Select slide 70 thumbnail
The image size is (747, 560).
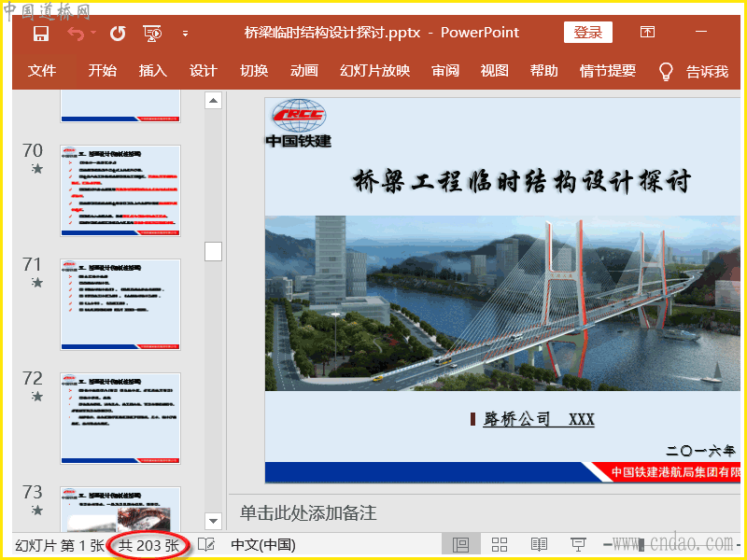[120, 190]
